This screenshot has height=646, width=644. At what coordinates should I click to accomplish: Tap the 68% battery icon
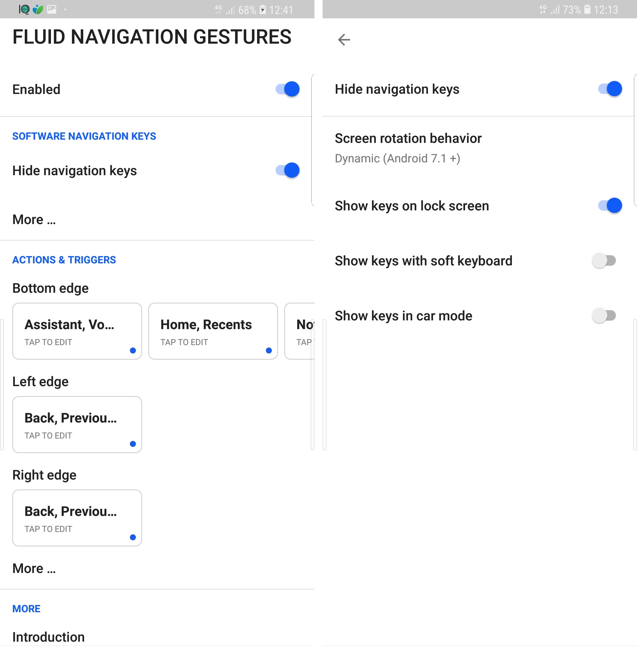263,10
